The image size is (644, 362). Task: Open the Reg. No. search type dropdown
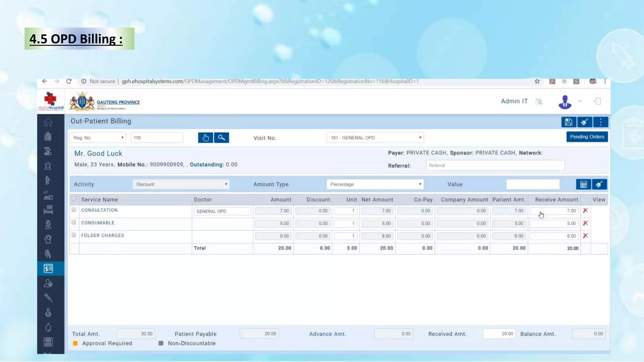coord(98,138)
